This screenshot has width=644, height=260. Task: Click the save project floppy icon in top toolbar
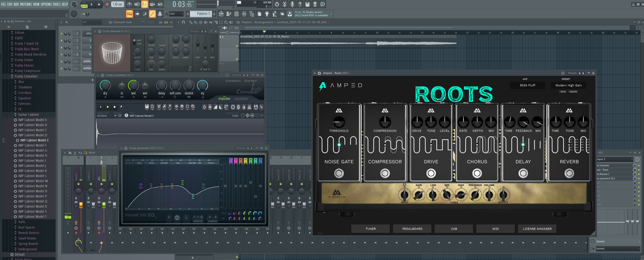(x=307, y=4)
